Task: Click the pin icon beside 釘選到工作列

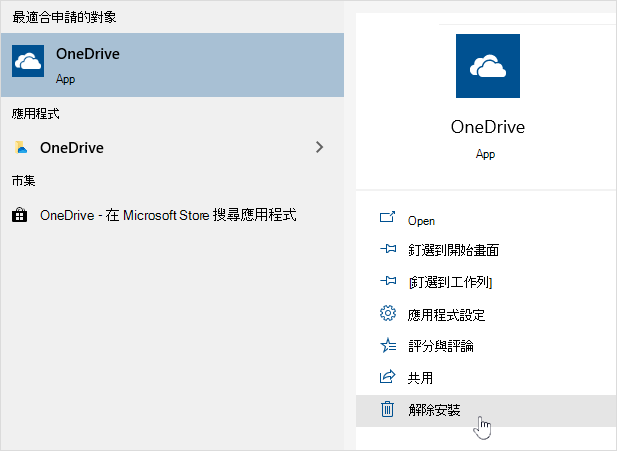Action: point(388,281)
